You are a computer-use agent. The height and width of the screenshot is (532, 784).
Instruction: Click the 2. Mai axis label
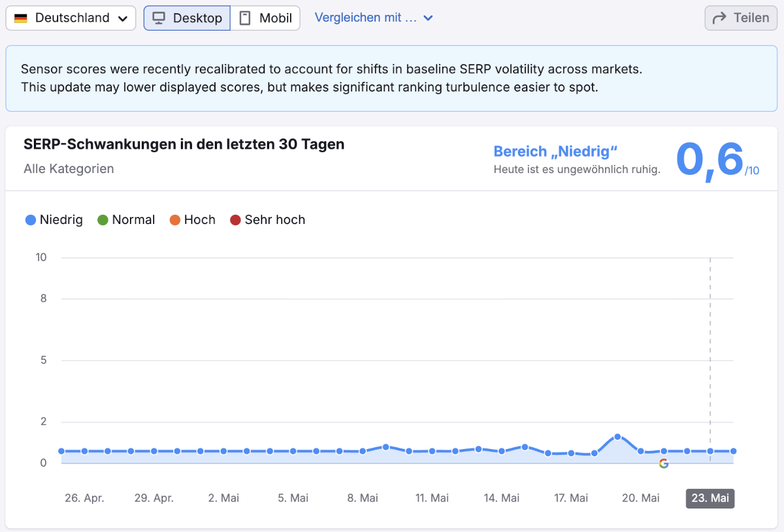click(223, 498)
